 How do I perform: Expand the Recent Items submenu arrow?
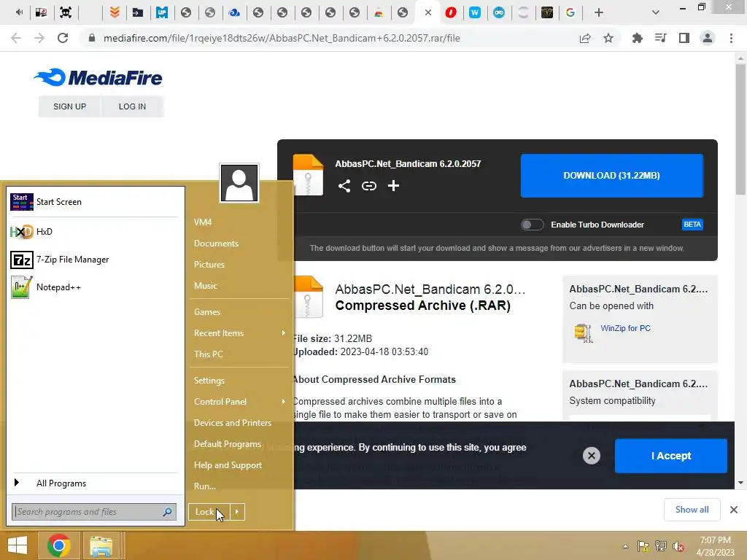(284, 332)
